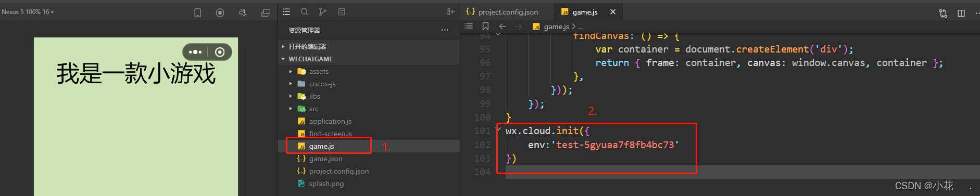Click the 我是一款小游戏 text in simulator

tap(136, 73)
